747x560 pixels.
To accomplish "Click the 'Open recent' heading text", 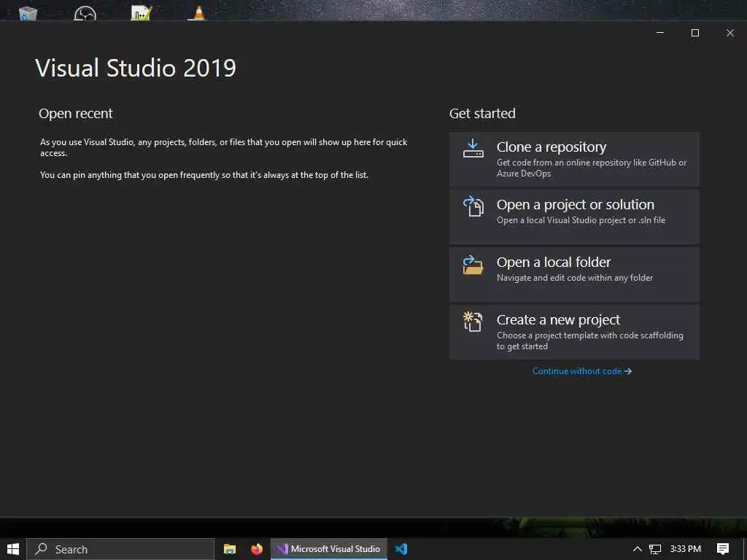I will pos(76,113).
